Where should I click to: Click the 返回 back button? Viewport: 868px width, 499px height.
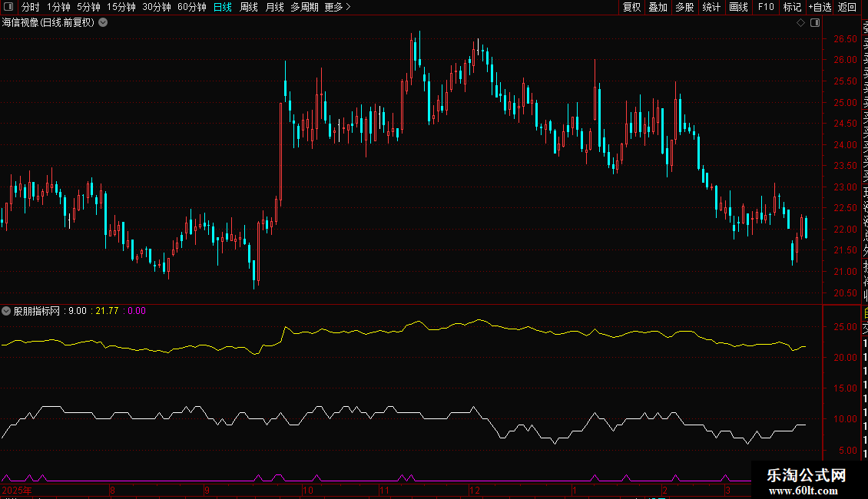847,7
